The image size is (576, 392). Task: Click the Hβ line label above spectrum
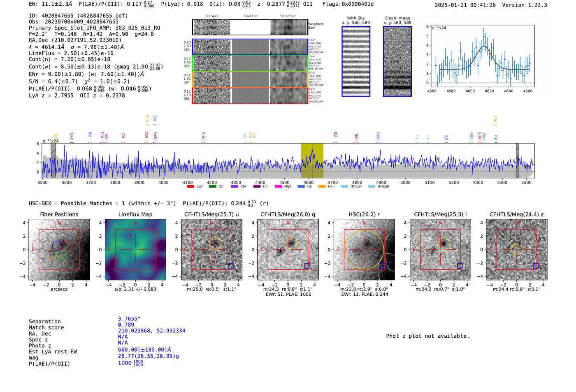tap(446, 138)
